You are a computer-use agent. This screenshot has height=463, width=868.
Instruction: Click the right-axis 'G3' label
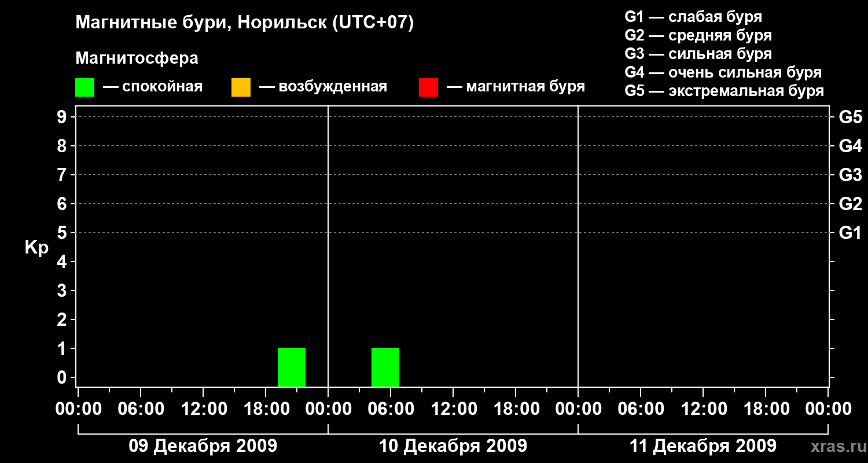(x=851, y=175)
